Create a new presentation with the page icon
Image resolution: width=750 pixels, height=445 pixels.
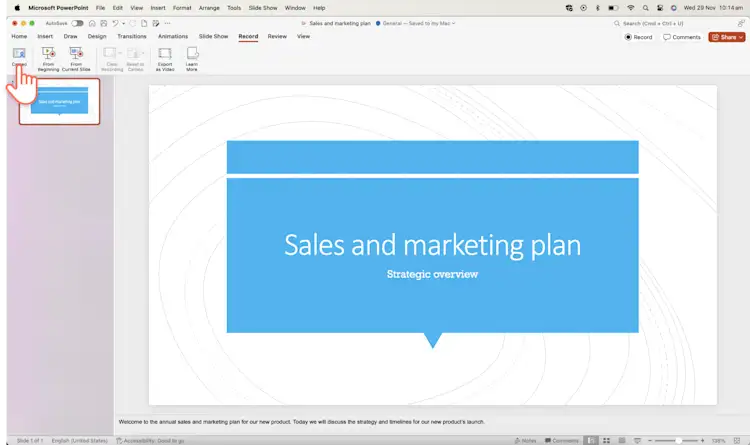click(144, 23)
